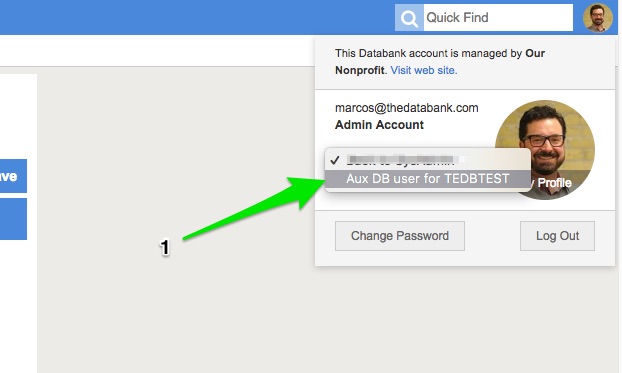
Task: Click the checkmark beside the selected account
Action: tap(335, 160)
